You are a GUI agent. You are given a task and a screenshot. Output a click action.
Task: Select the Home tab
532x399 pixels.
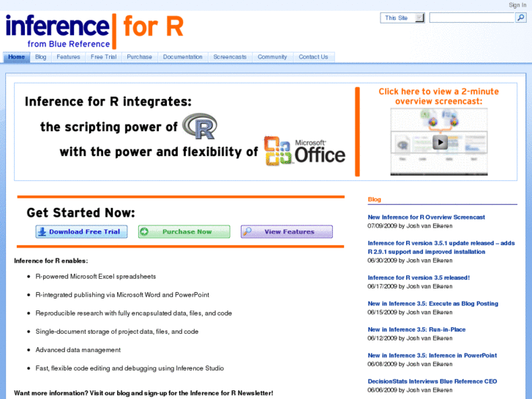17,57
